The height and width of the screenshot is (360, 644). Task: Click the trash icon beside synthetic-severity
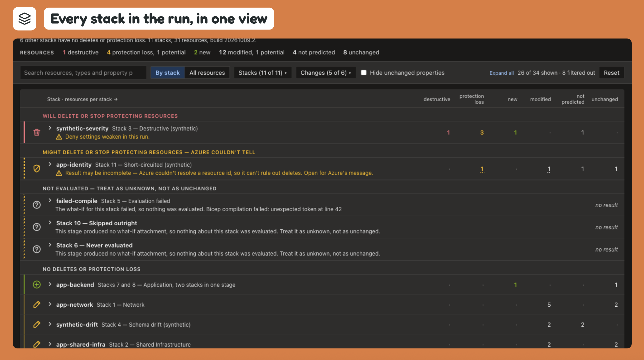click(x=37, y=132)
